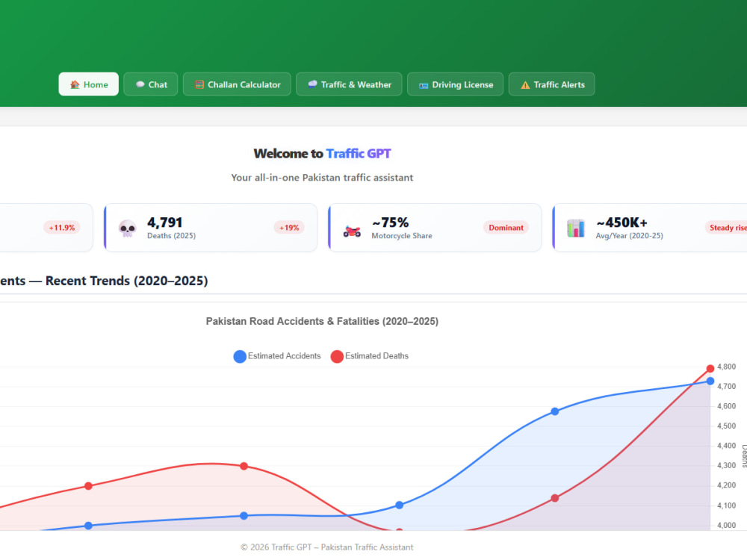
Task: View the Traffic Alerts tab
Action: click(552, 84)
